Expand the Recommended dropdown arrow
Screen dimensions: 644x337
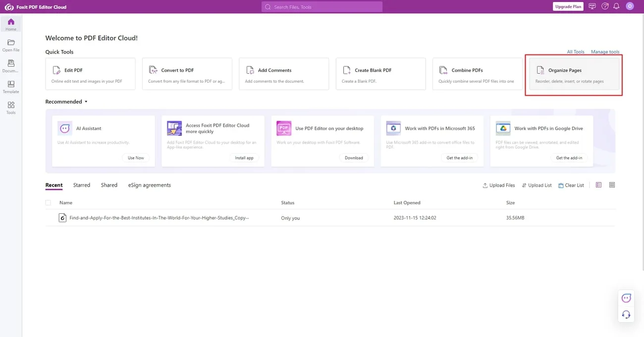[x=86, y=102]
